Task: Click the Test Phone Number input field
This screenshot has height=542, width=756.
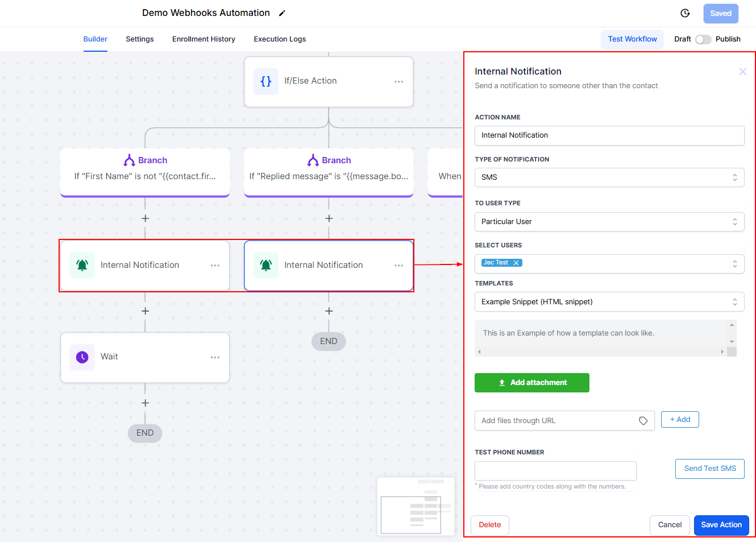Action: point(555,471)
